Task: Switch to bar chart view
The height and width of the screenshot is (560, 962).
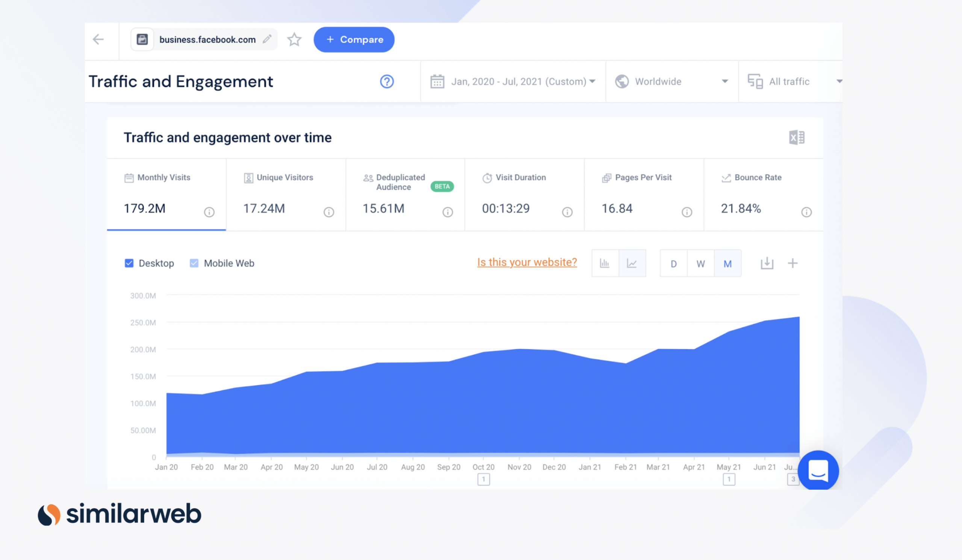Action: 605,263
